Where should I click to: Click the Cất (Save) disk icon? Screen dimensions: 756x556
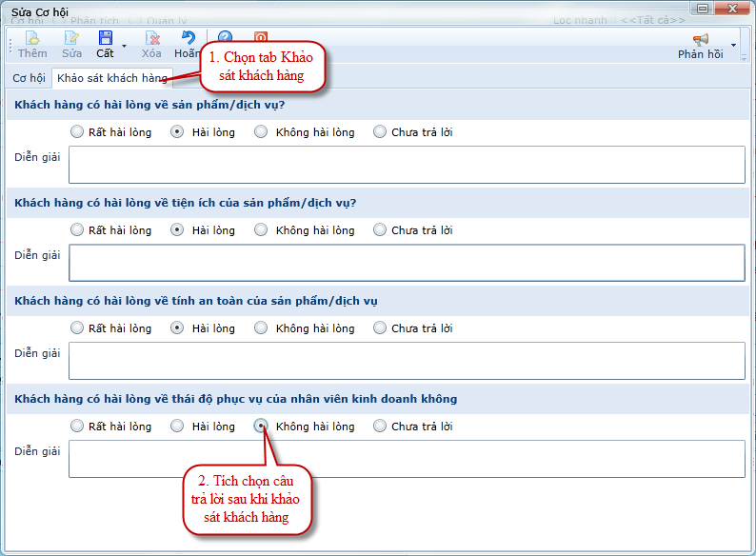coord(105,39)
